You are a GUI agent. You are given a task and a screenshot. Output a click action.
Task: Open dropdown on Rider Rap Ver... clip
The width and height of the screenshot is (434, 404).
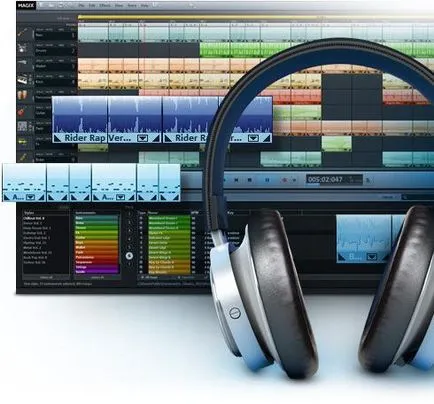142,138
